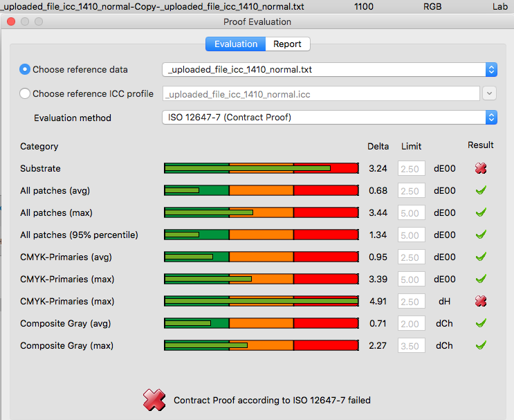
Task: Select the Choose reference ICC profile radio button
Action: click(x=25, y=94)
